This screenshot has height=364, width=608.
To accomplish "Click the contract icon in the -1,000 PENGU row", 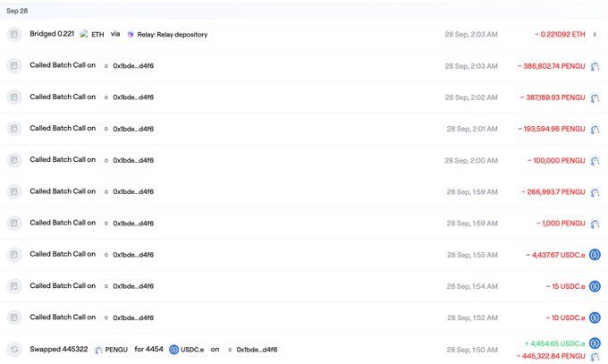I will 14,223.
